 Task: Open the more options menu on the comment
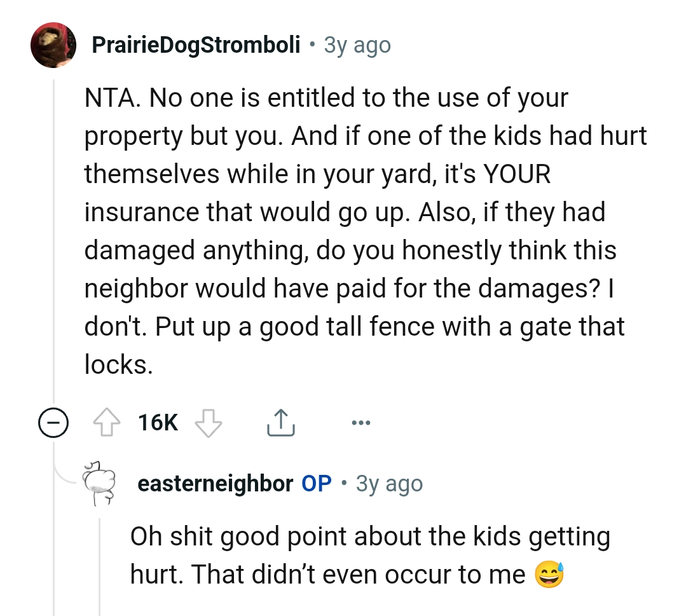point(361,421)
